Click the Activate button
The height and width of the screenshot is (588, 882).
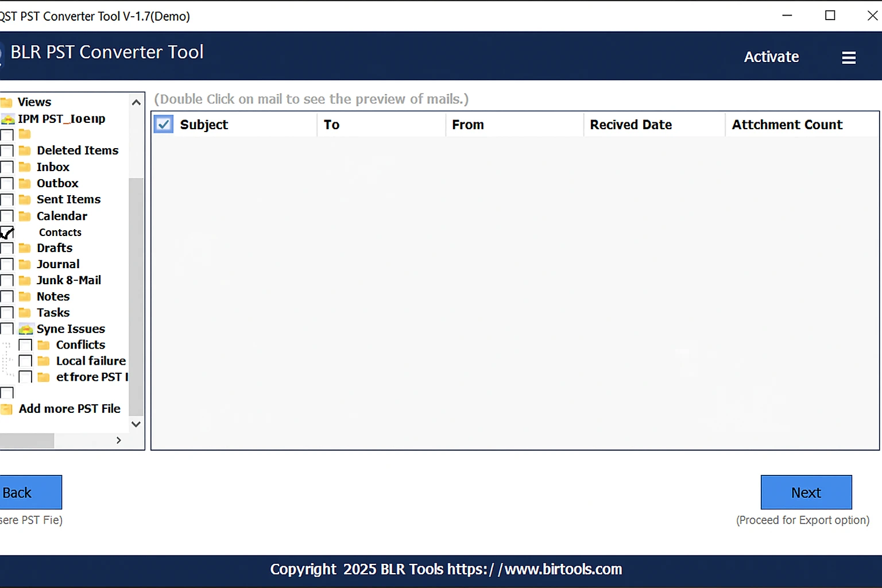point(771,57)
